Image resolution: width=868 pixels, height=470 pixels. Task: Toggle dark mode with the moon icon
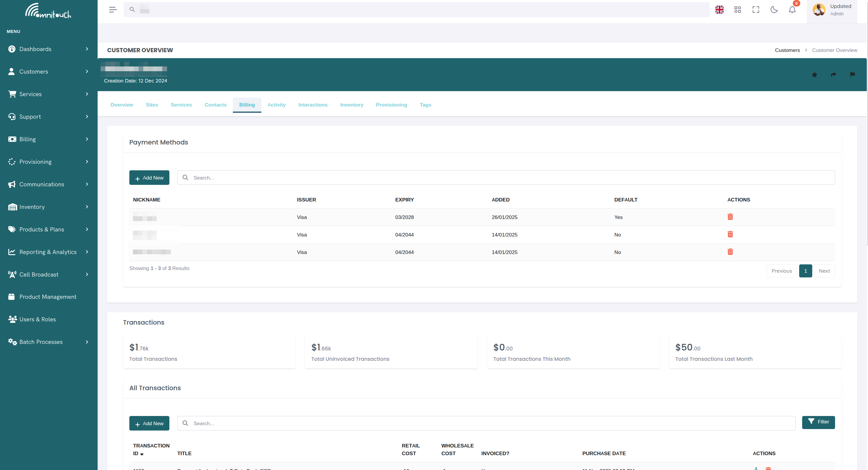pos(774,10)
